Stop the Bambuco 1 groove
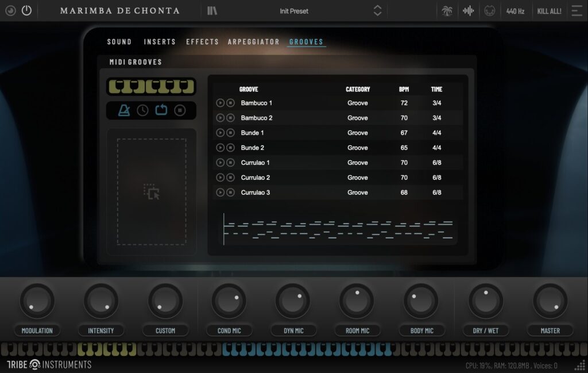Screen dimensions: 588x373 [x=231, y=103]
